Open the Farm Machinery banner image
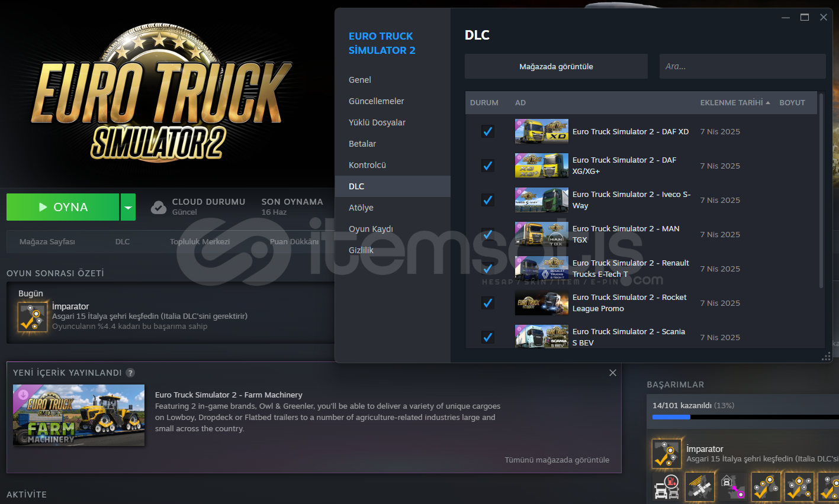This screenshot has width=839, height=504. pos(79,415)
